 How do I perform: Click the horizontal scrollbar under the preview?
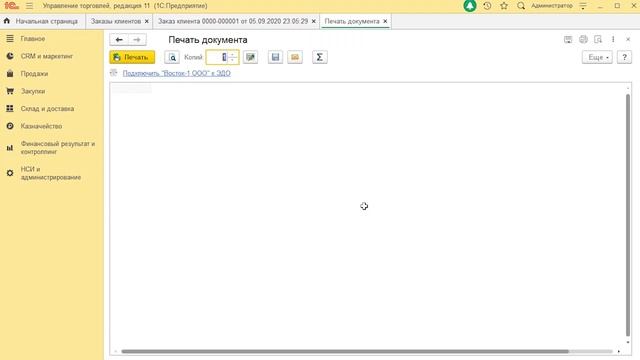pos(345,351)
